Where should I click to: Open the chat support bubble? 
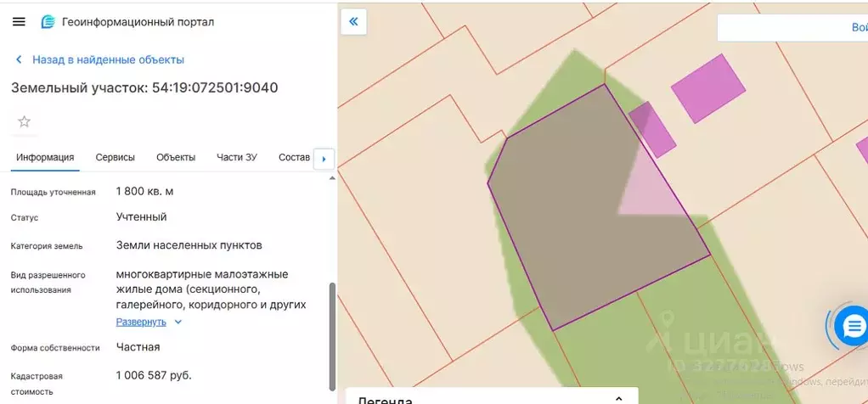(x=851, y=325)
